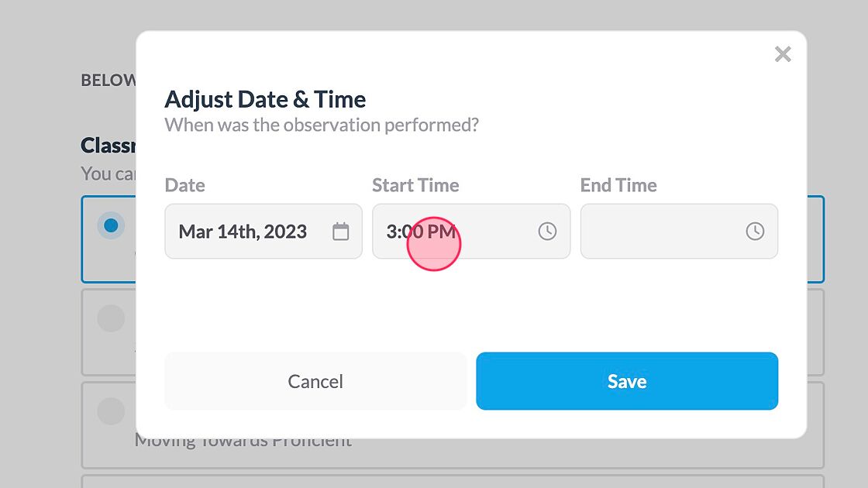Viewport: 868px width, 488px height.
Task: Dismiss the dialog with the X
Action: coord(783,54)
